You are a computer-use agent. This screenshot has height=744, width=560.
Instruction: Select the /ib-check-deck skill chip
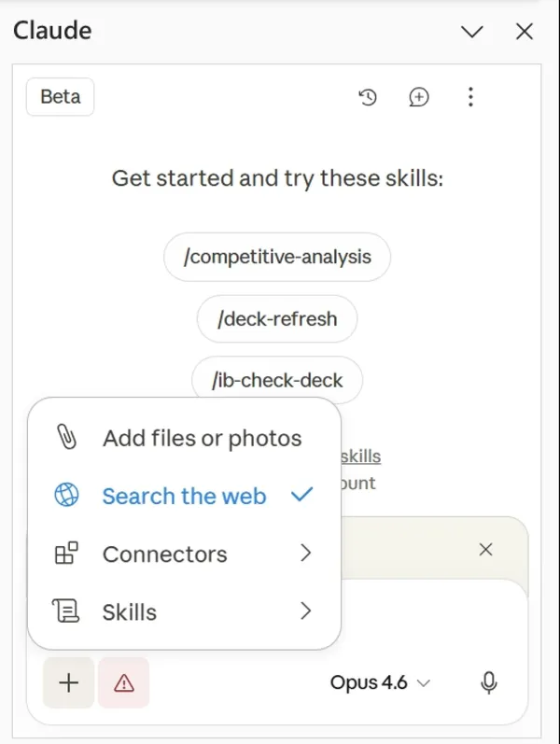(277, 380)
